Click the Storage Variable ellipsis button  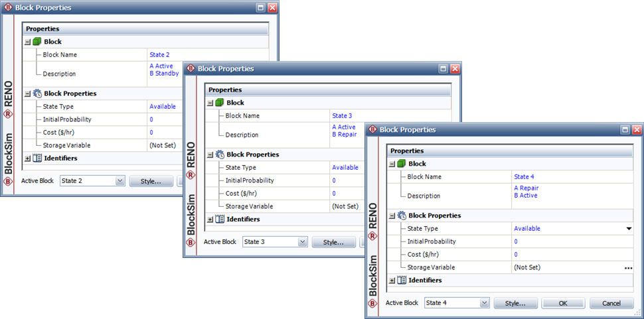click(x=627, y=268)
